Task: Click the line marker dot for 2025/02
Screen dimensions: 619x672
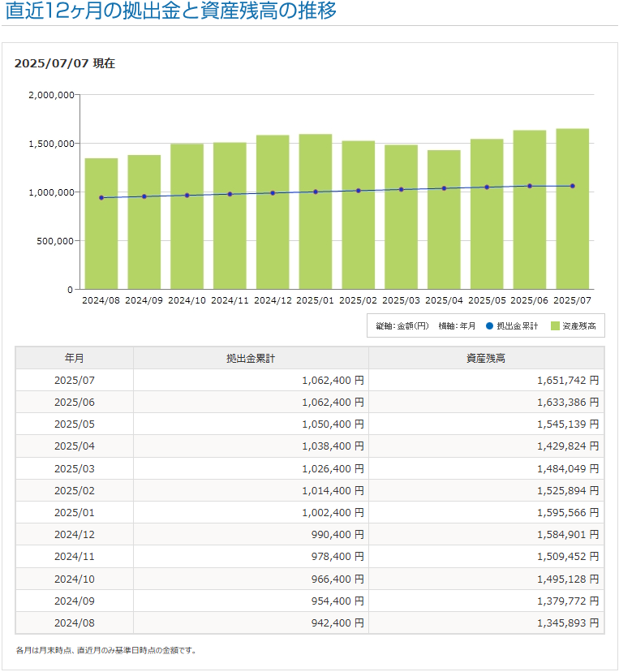Action: point(358,191)
